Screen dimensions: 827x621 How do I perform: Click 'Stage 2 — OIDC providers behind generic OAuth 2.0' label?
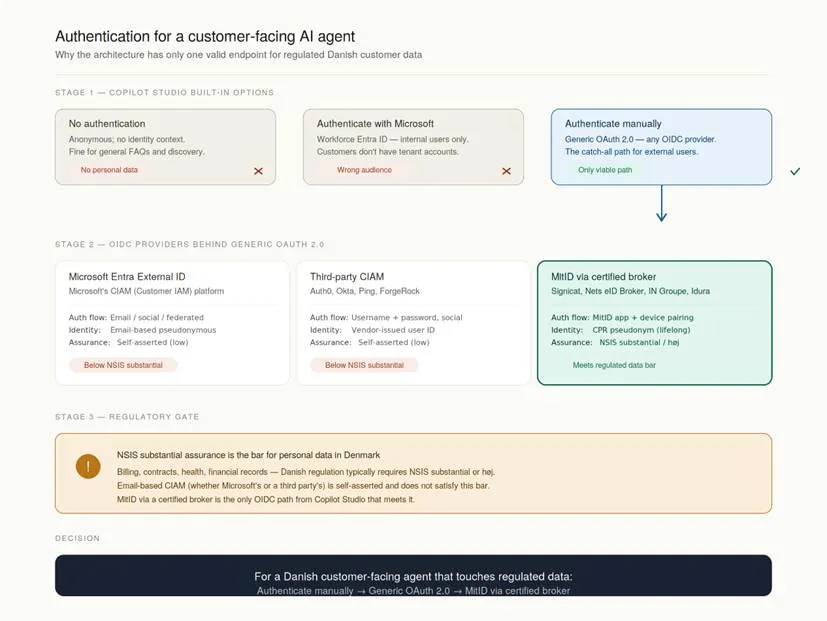[x=190, y=244]
